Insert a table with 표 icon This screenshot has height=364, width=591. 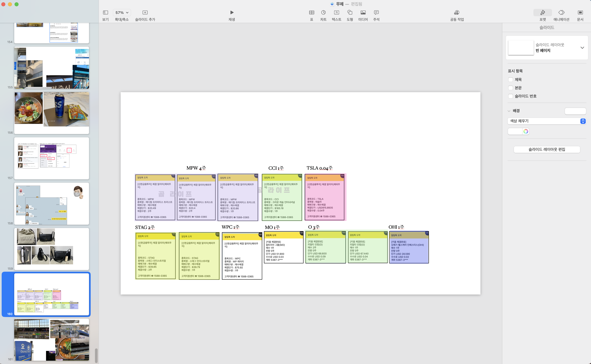(x=312, y=13)
